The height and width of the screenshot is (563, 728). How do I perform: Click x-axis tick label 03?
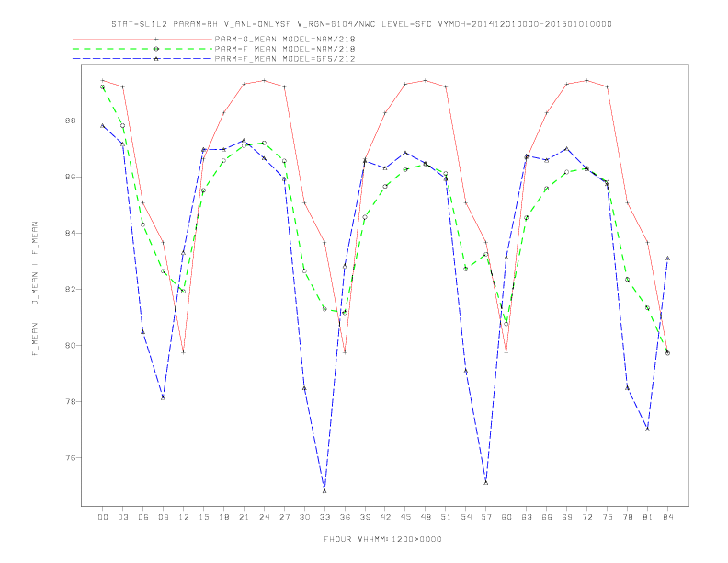pos(122,517)
